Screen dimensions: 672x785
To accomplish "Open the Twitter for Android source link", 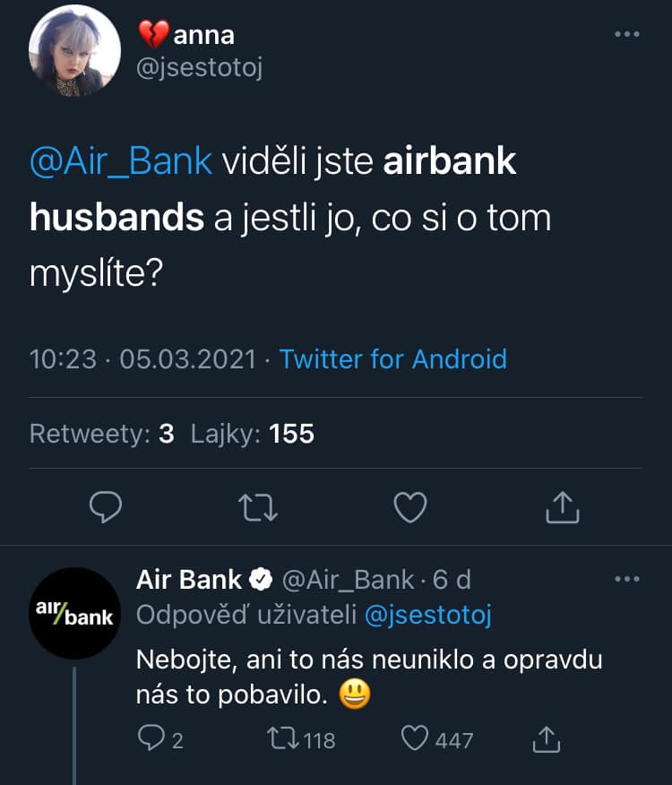I will 392,359.
